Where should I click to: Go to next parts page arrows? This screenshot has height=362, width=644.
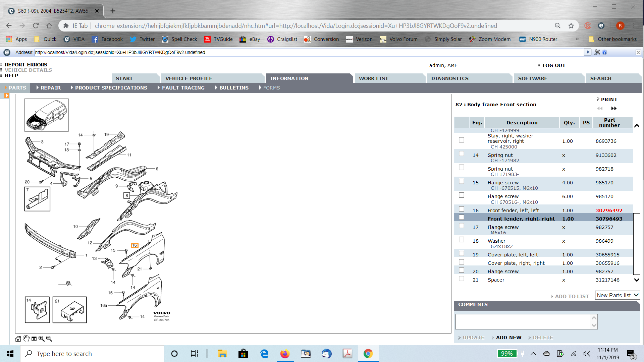click(614, 109)
